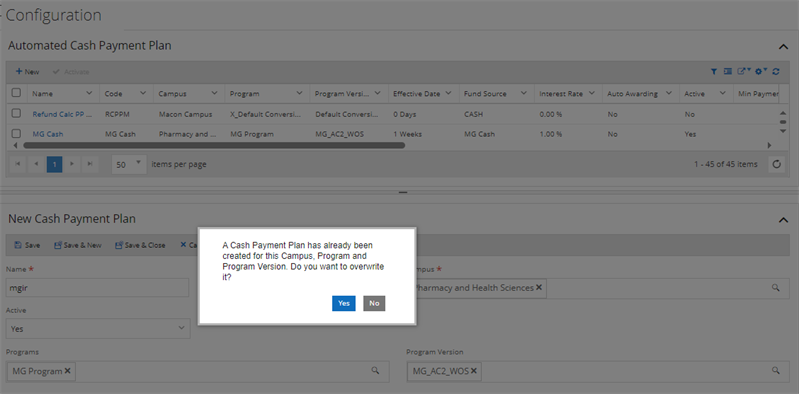799x394 pixels.
Task: Open the Refund Calc PP plan link
Action: [62, 114]
